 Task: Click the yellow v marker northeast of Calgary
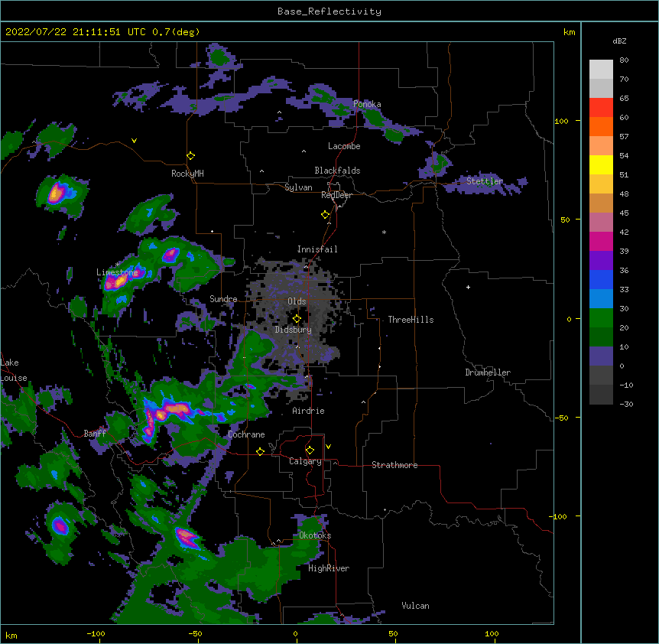coord(328,447)
